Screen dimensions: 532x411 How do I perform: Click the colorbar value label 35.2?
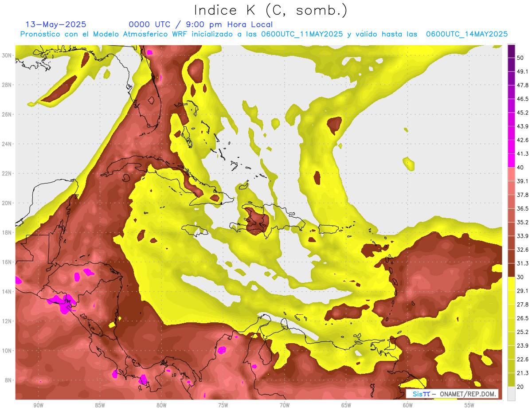click(x=523, y=222)
